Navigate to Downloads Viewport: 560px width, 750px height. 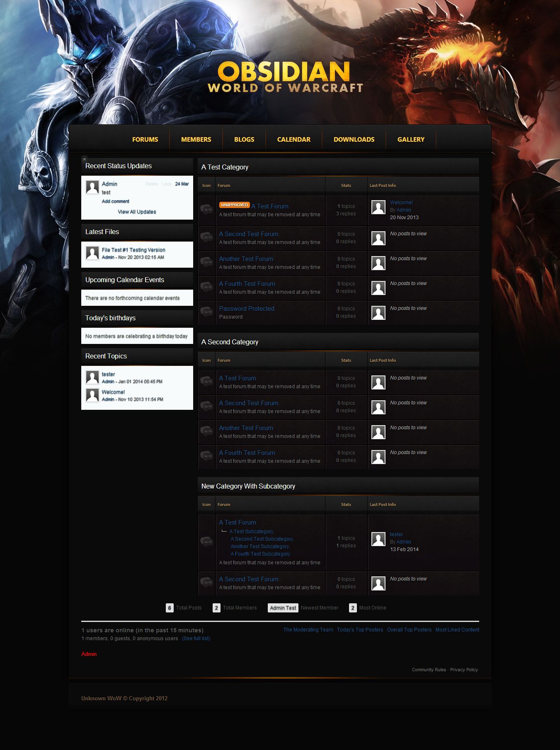[354, 140]
